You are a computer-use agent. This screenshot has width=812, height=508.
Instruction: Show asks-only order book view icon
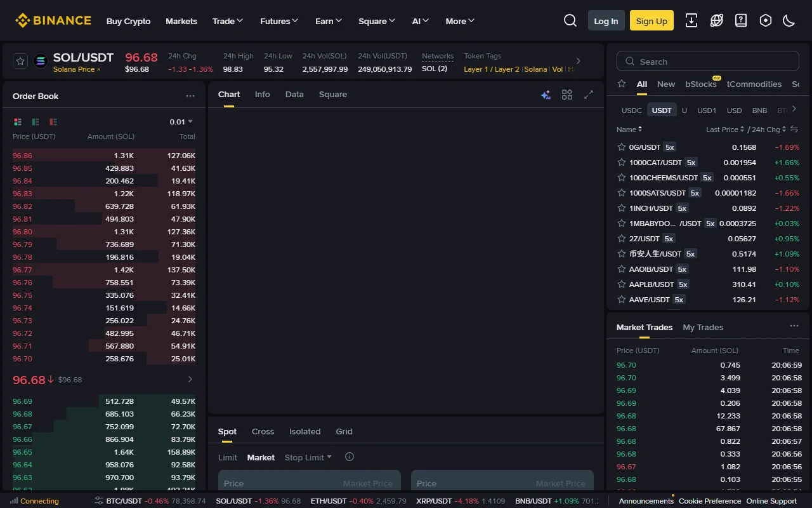[53, 122]
